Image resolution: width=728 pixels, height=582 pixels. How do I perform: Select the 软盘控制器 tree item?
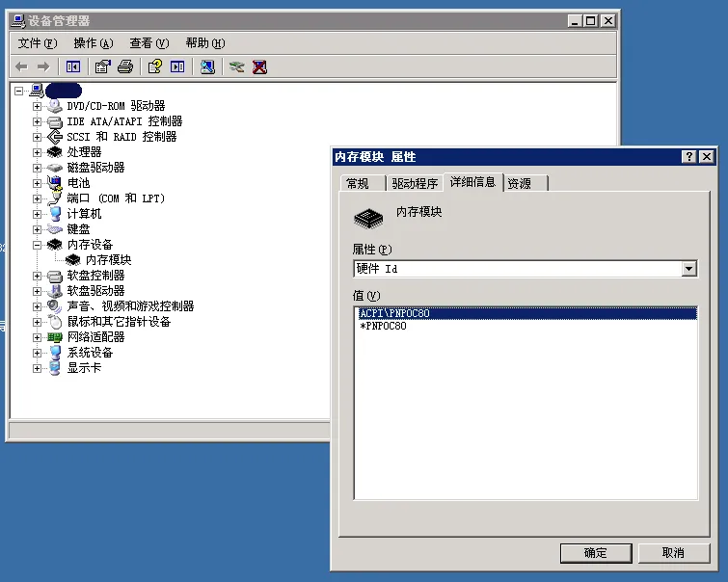click(95, 276)
